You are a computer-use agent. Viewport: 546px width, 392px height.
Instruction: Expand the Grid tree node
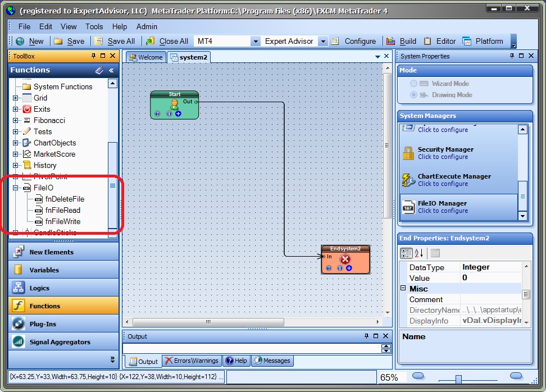(15, 98)
